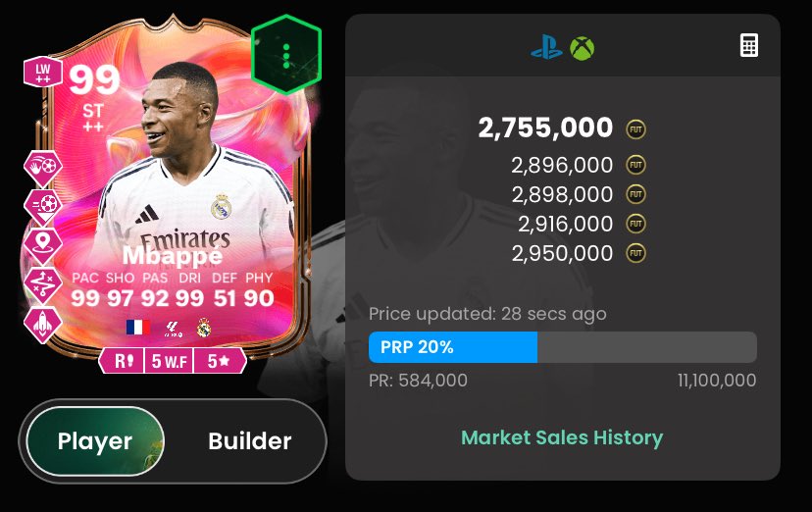Open the price calculator icon

[749, 45]
